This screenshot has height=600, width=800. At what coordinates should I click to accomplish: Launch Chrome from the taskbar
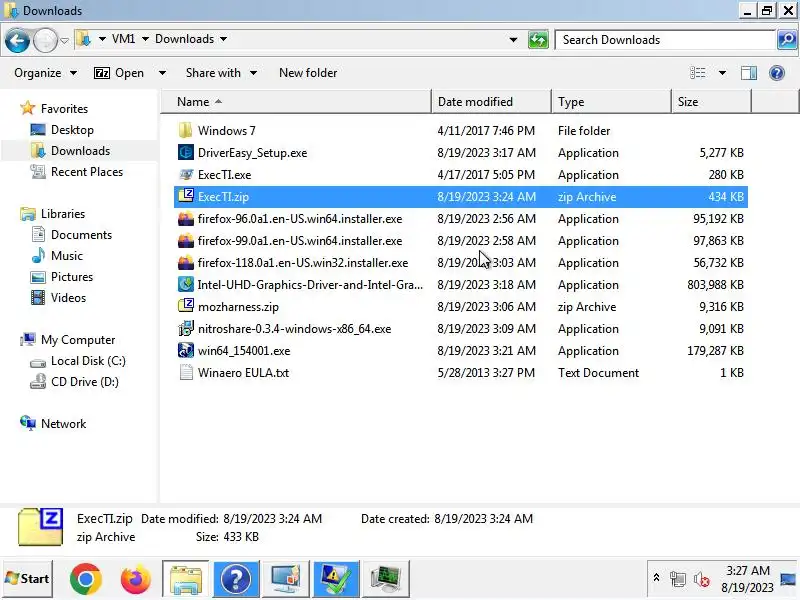(85, 579)
